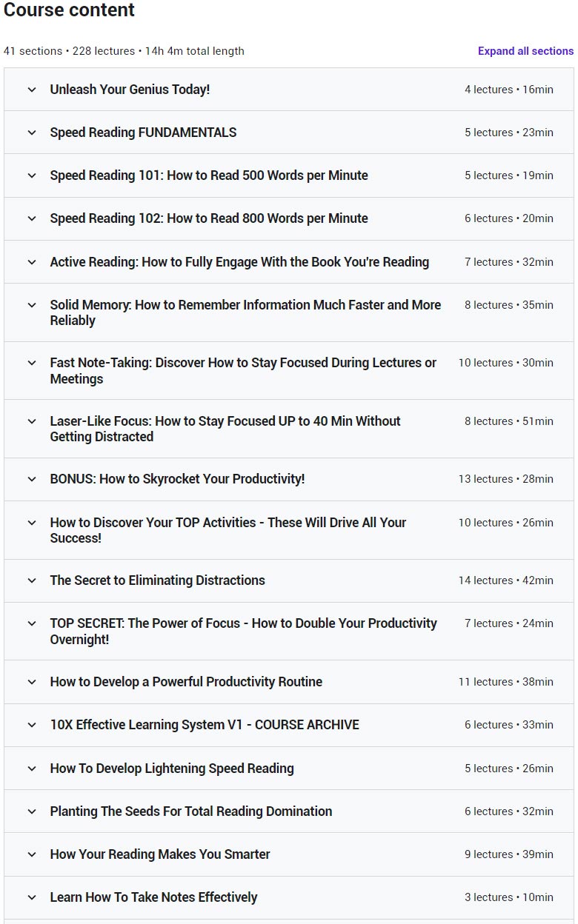Open chevron for Speed Reading 101 section

pos(32,175)
